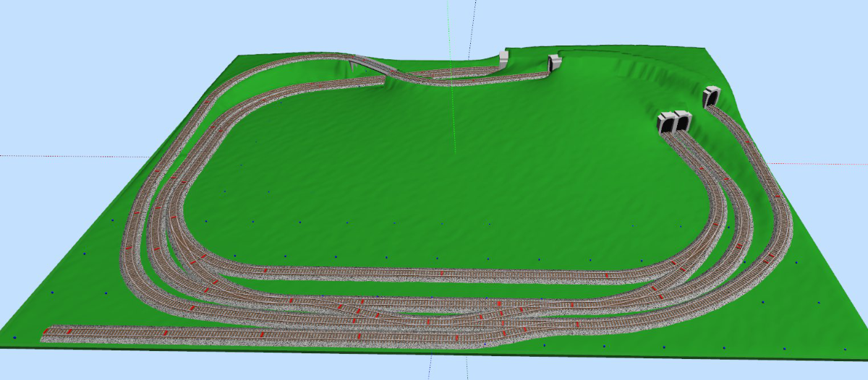The height and width of the screenshot is (380, 868).
Task: Click the blue dotted axis line above the terrain
Action: coord(475,22)
